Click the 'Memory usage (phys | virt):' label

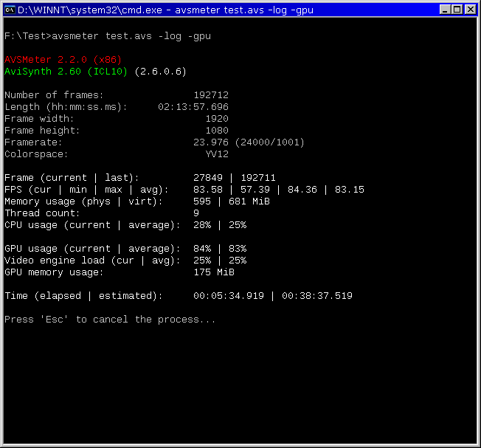[84, 201]
